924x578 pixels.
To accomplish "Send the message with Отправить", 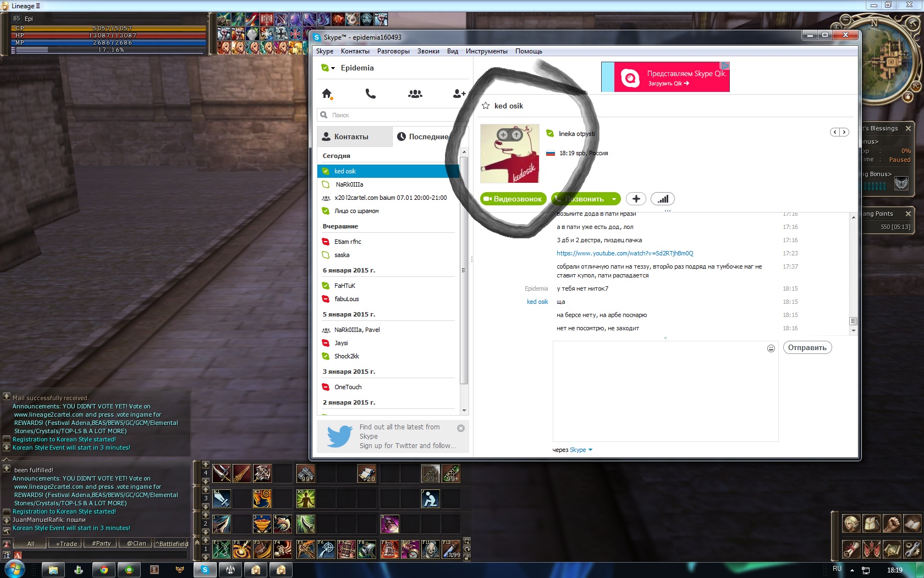I will click(807, 348).
